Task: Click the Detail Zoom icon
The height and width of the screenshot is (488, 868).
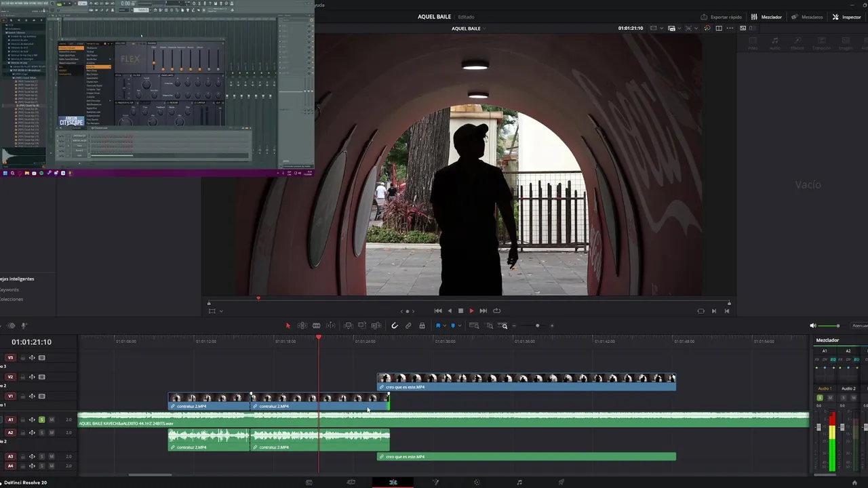Action: pos(489,325)
